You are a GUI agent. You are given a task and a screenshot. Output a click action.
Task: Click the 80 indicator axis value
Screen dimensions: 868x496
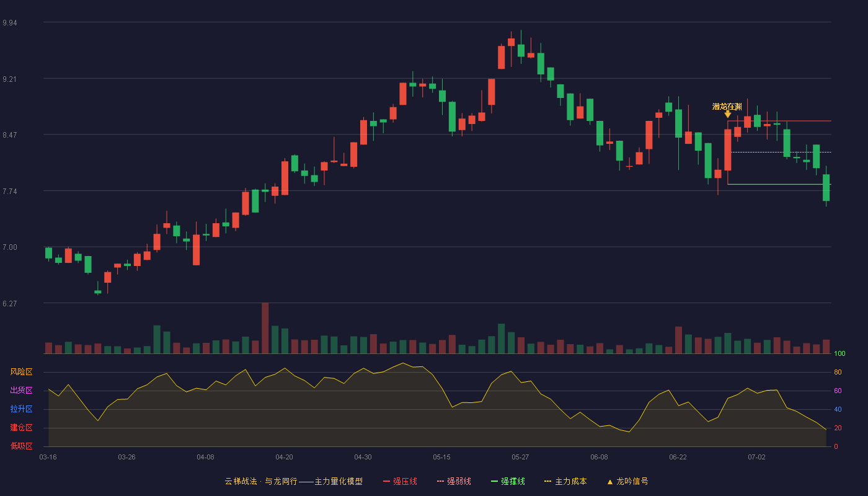(838, 372)
